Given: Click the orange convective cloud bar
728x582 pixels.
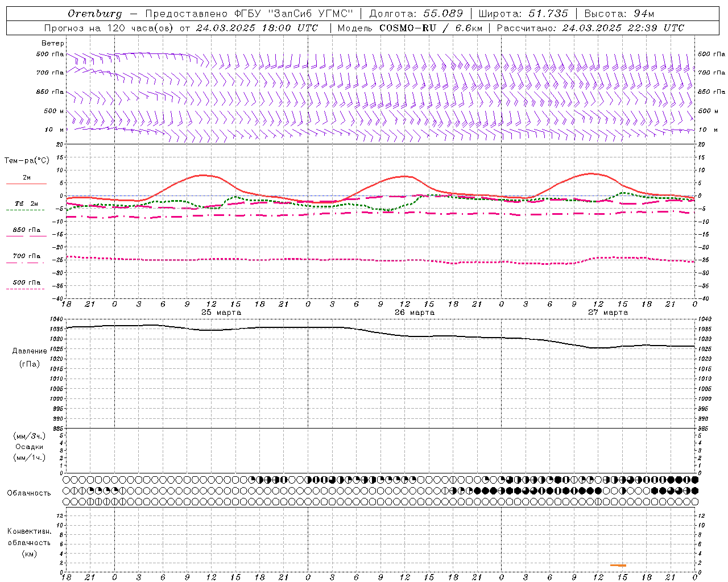Looking at the screenshot, I should coord(618,565).
